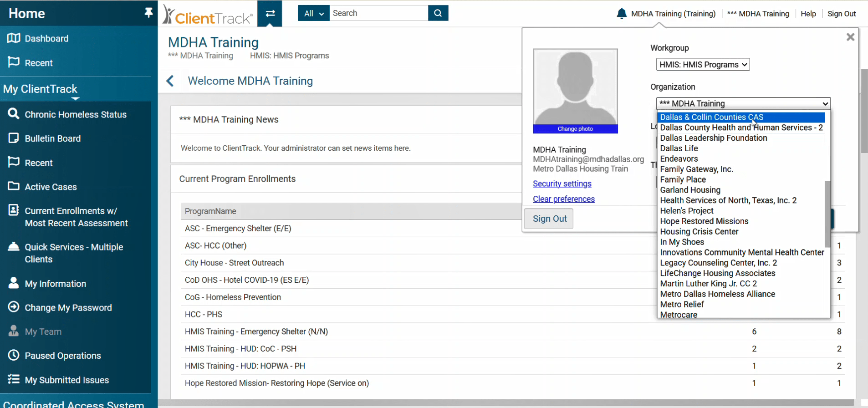Open Bulletin Board sidebar icon
The image size is (868, 408).
(14, 138)
